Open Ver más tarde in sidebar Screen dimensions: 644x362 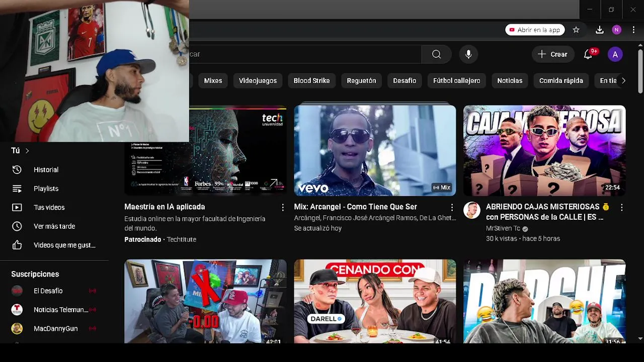click(x=54, y=226)
